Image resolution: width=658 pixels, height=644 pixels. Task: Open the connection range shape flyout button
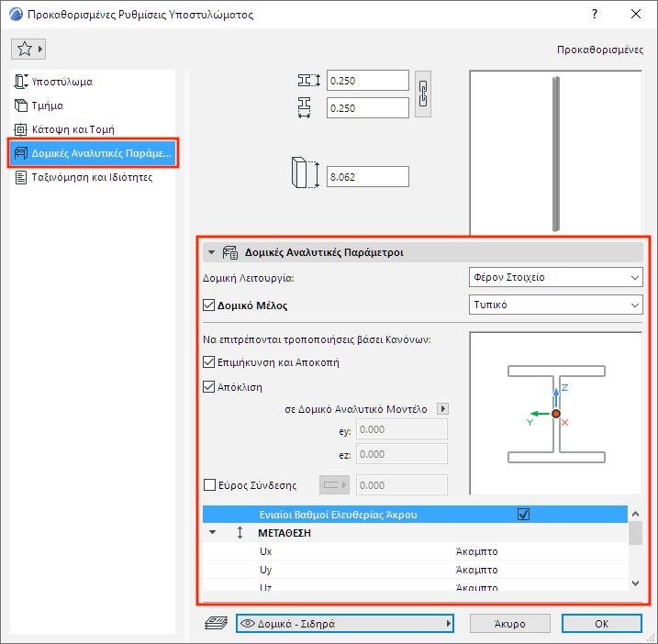click(334, 485)
